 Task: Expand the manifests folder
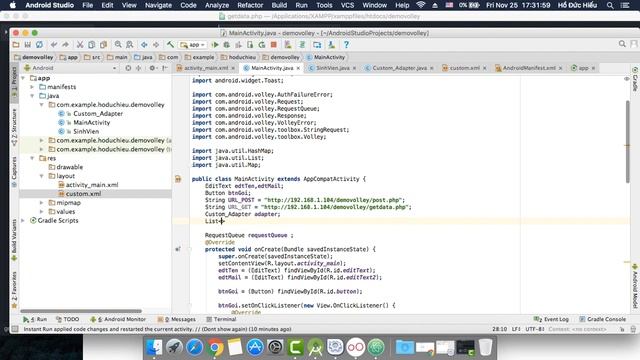32,87
